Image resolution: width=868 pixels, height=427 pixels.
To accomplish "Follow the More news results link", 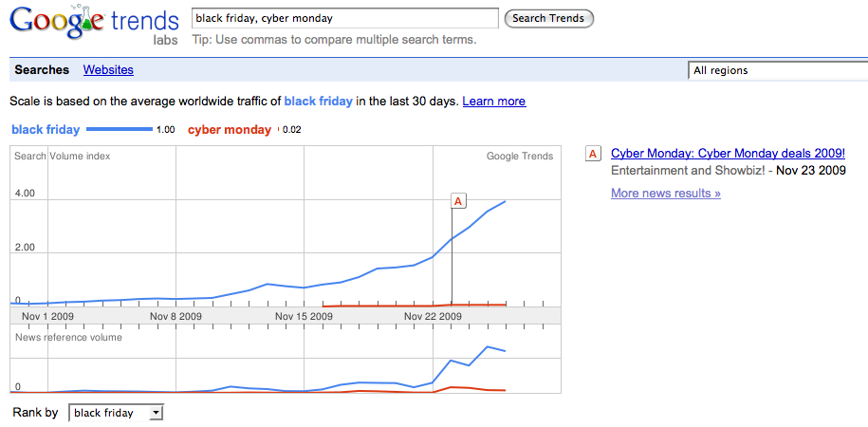I will [x=665, y=194].
